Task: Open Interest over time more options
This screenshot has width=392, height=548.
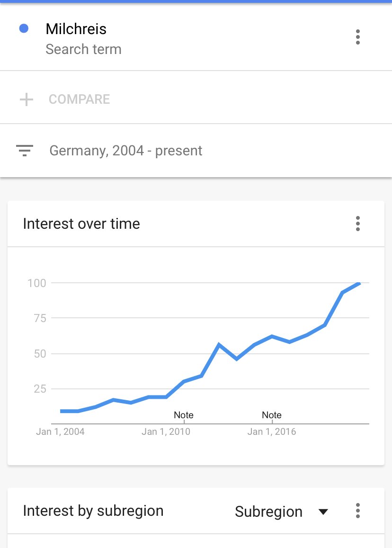Action: pyautogui.click(x=357, y=224)
